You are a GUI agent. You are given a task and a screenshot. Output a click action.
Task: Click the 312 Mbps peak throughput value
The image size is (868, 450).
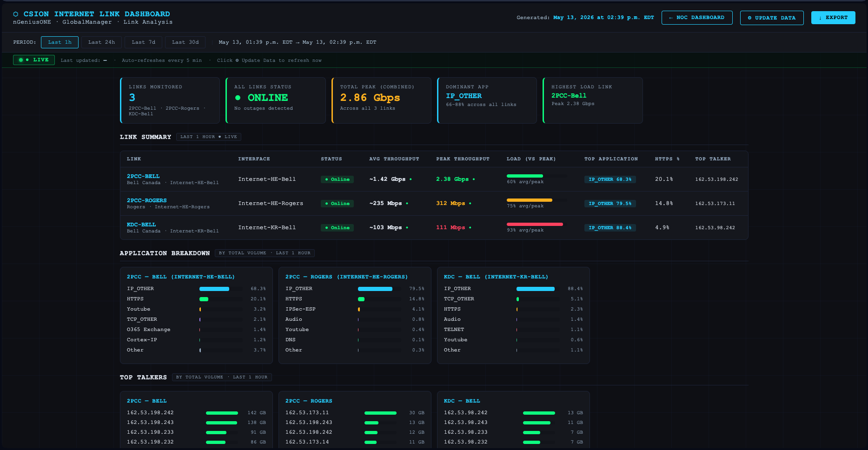point(451,203)
